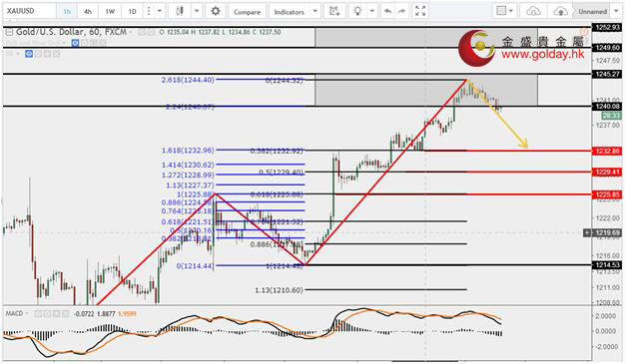Toggle fullscreen chart mode
This screenshot has width=626, height=364.
point(420,11)
